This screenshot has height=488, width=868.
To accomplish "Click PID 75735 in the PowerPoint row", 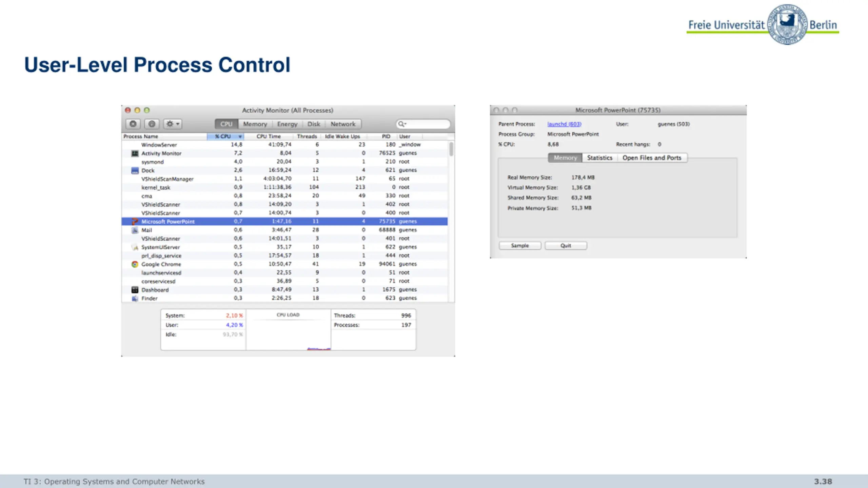I will [x=387, y=221].
